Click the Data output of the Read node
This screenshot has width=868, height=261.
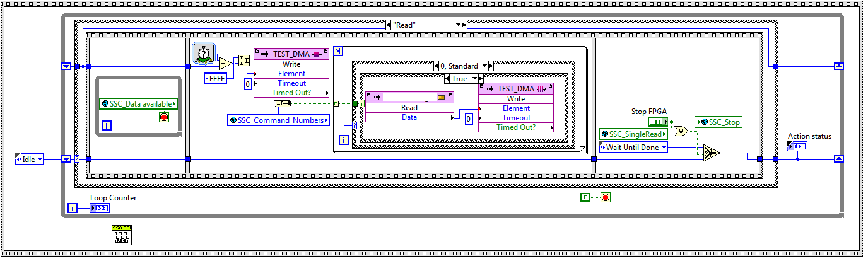[x=409, y=117]
